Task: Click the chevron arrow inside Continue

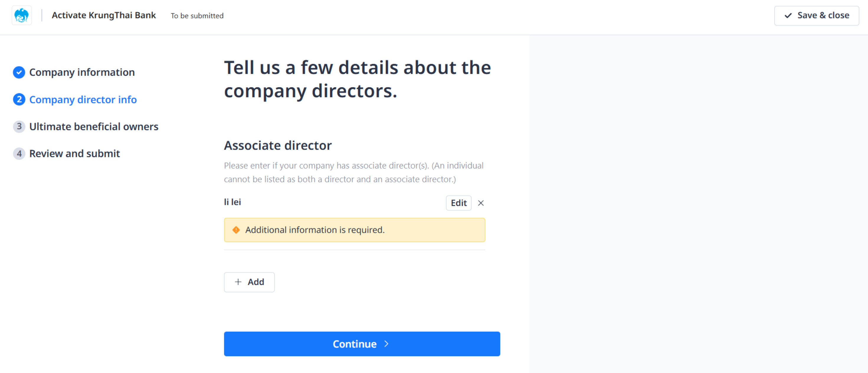Action: 386,344
